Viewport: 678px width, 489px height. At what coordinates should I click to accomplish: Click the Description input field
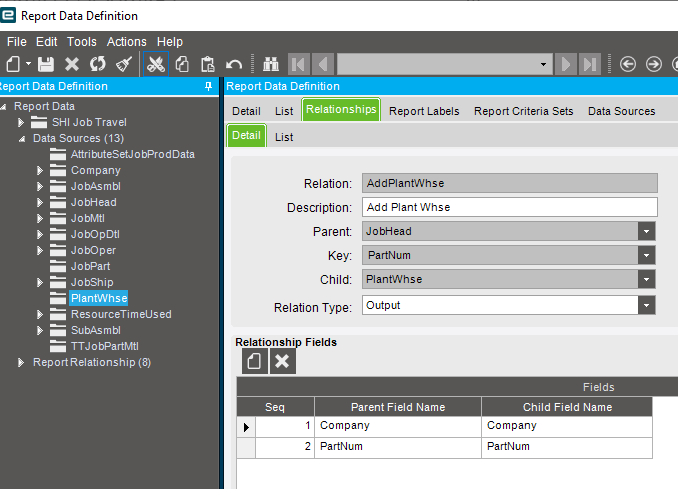[510, 207]
